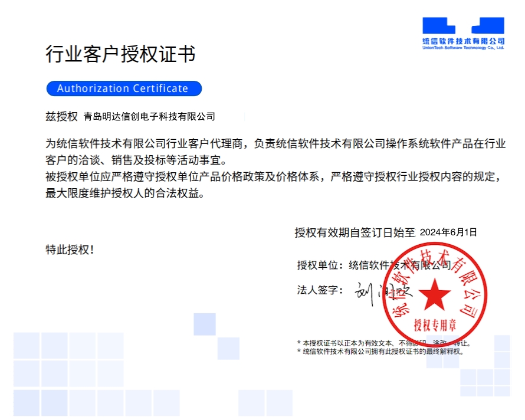The height and width of the screenshot is (420, 525).
Task: Click the text 特此授权!
Action: tap(70, 250)
